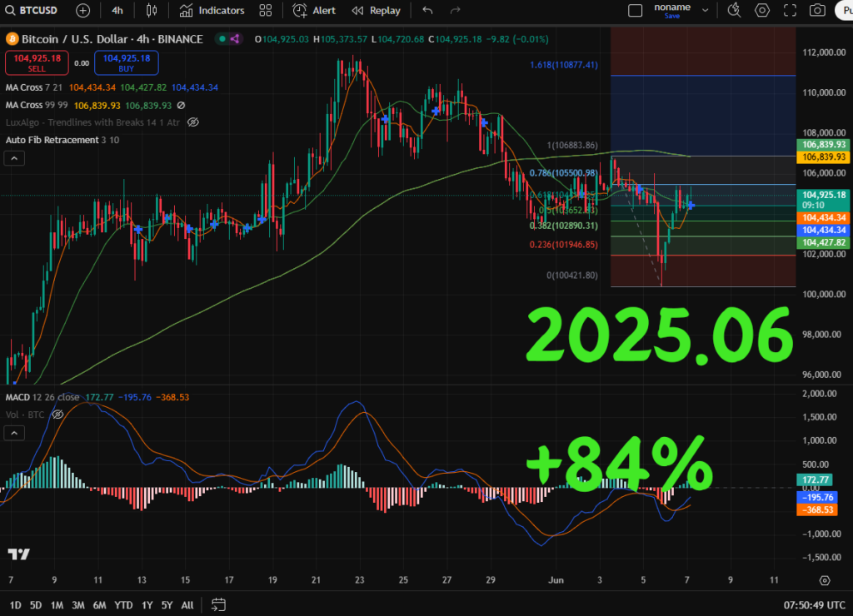The width and height of the screenshot is (853, 616).
Task: Open the candlestick chart style menu
Action: 152,10
